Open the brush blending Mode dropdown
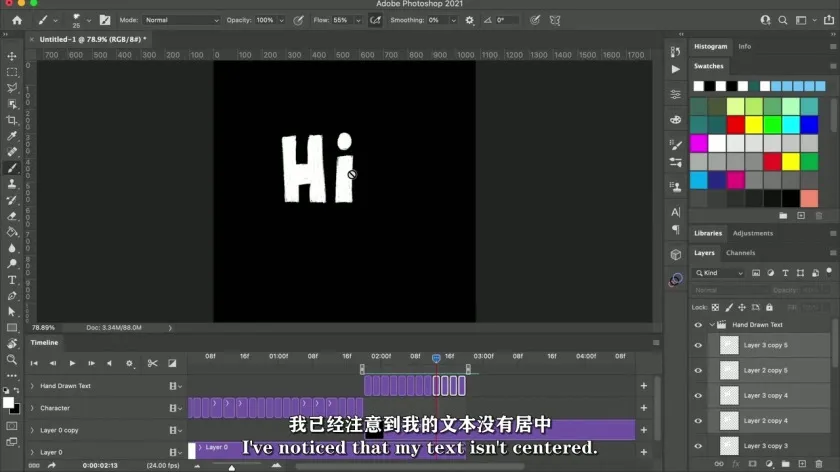Image resolution: width=840 pixels, height=472 pixels. [x=180, y=20]
